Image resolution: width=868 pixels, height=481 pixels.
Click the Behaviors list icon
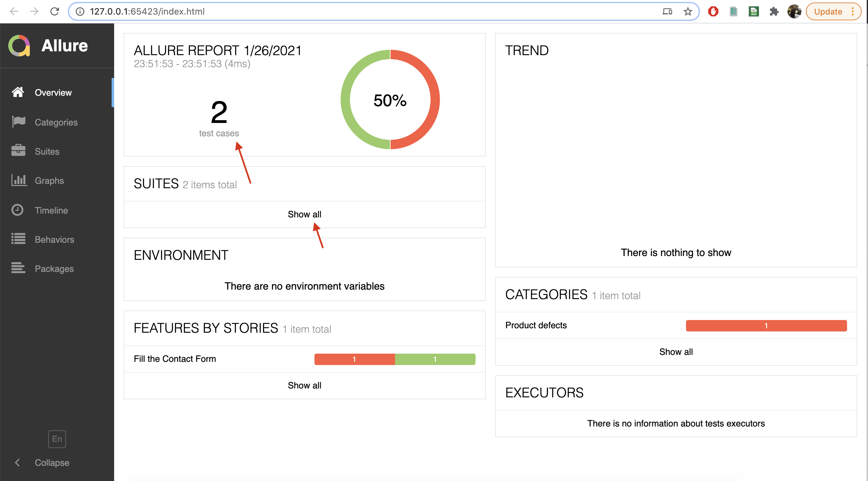click(x=18, y=239)
